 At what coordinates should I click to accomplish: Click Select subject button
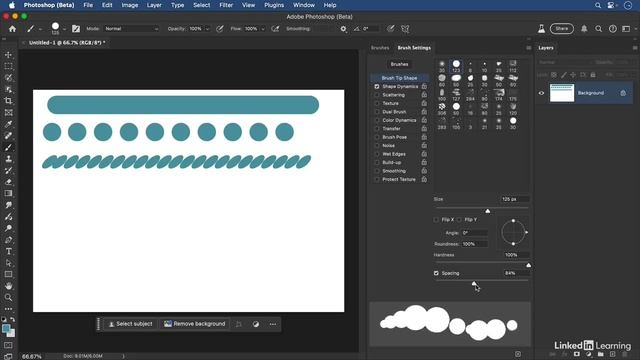tap(131, 324)
